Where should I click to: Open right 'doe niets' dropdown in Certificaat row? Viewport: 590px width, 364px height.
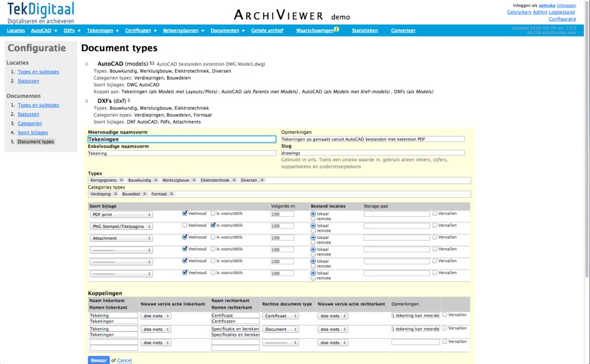pos(333,316)
